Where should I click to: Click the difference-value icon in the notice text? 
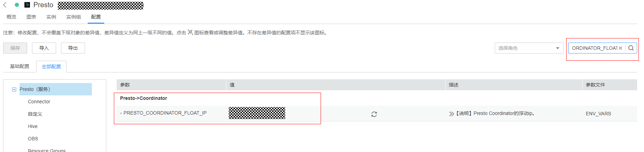(190, 32)
